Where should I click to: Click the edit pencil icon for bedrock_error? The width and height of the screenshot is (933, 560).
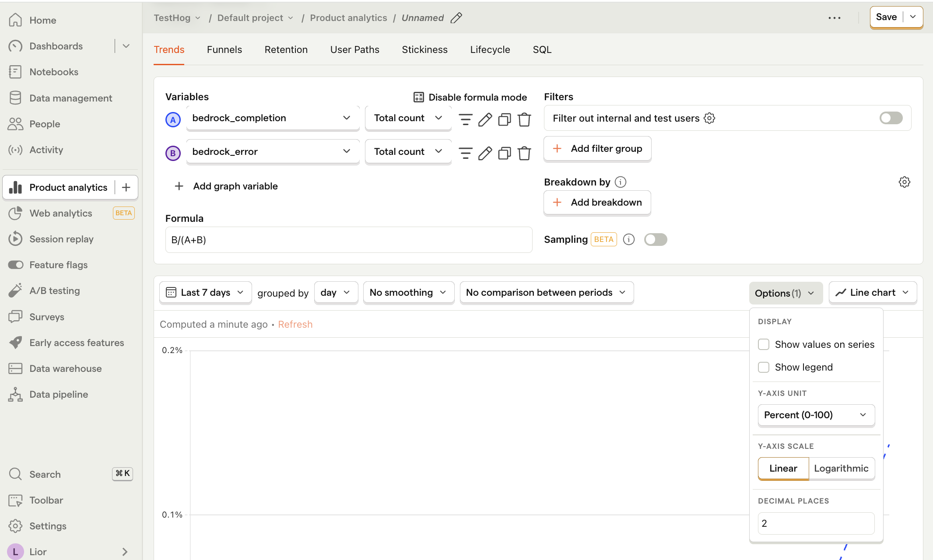(484, 152)
